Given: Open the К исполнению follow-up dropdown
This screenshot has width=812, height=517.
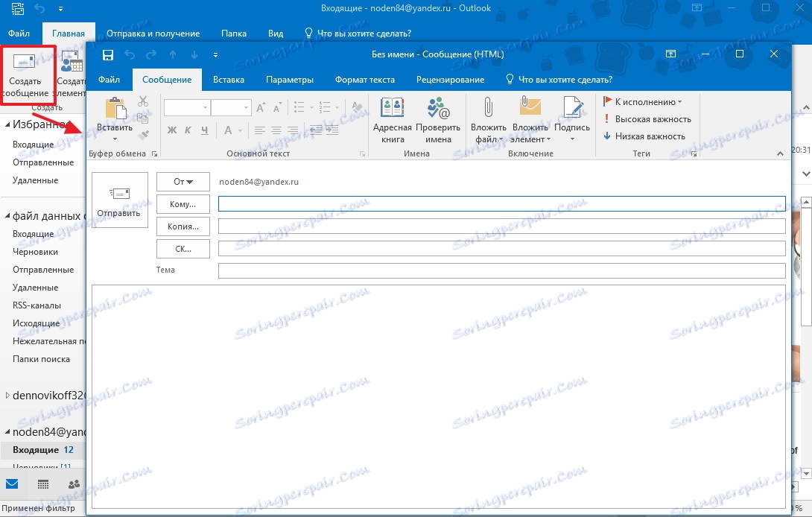Looking at the screenshot, I should tap(643, 102).
